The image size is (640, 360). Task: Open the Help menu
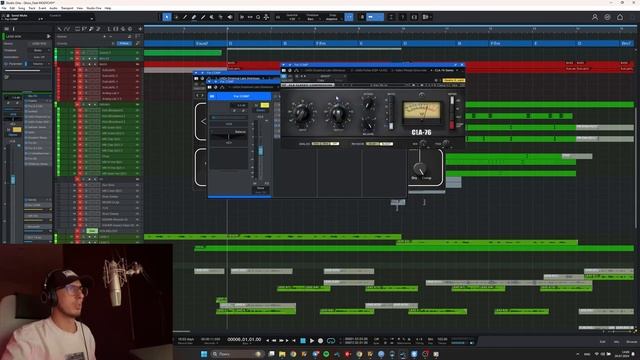click(x=108, y=8)
